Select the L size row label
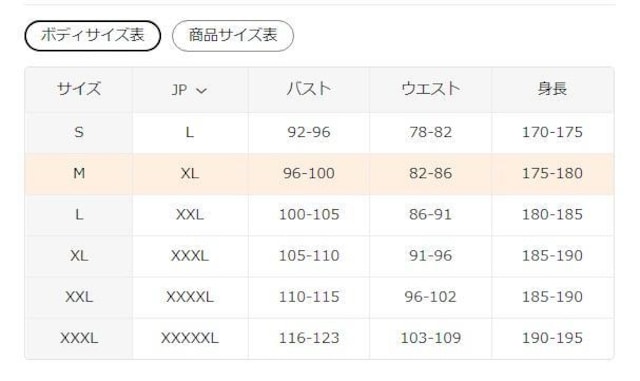This screenshot has height=381, width=640. [x=79, y=214]
